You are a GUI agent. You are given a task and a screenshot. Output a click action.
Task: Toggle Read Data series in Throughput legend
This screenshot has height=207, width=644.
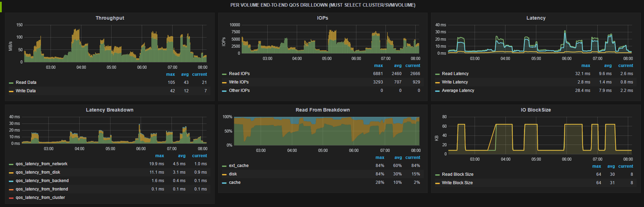pyautogui.click(x=26, y=82)
